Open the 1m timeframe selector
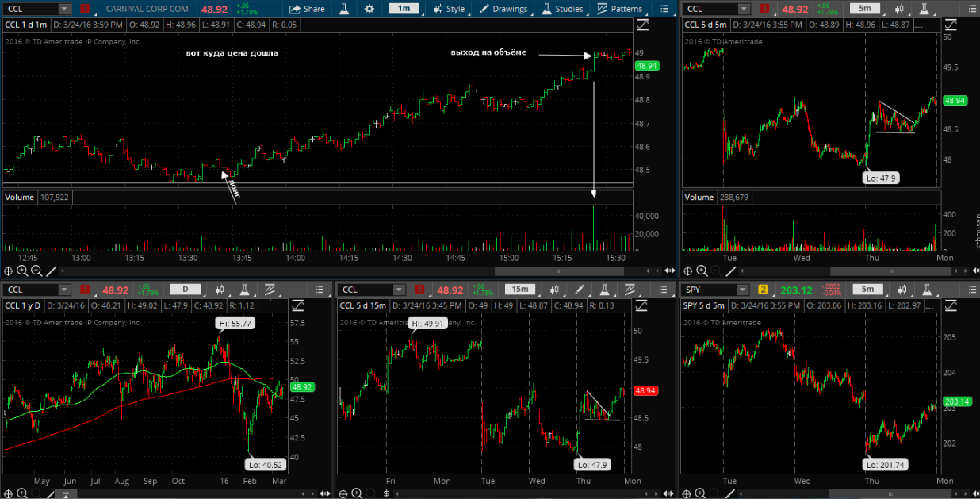980x499 pixels. [x=404, y=9]
